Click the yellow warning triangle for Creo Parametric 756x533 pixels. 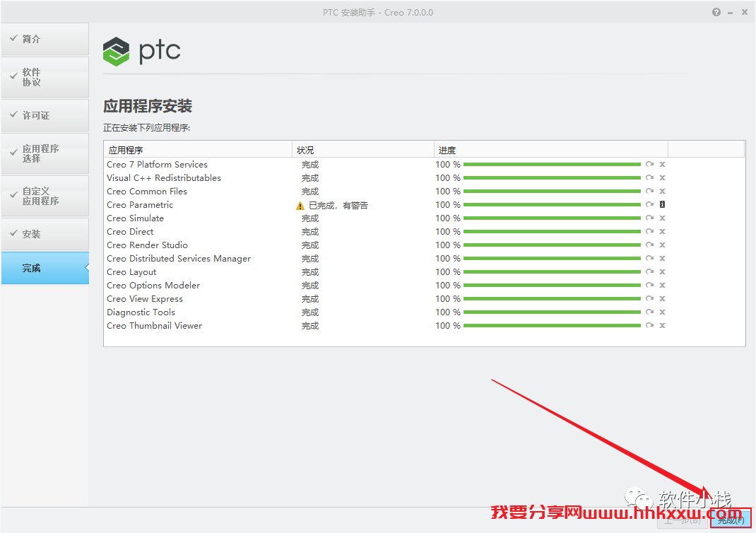tap(300, 206)
